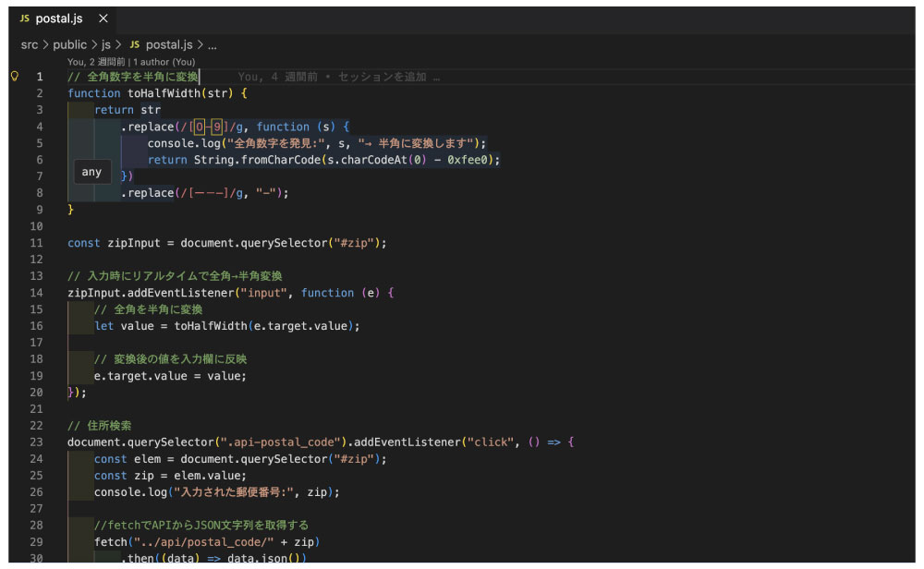Open the postal.js breadcrumb entry
924x569 pixels.
(x=169, y=43)
